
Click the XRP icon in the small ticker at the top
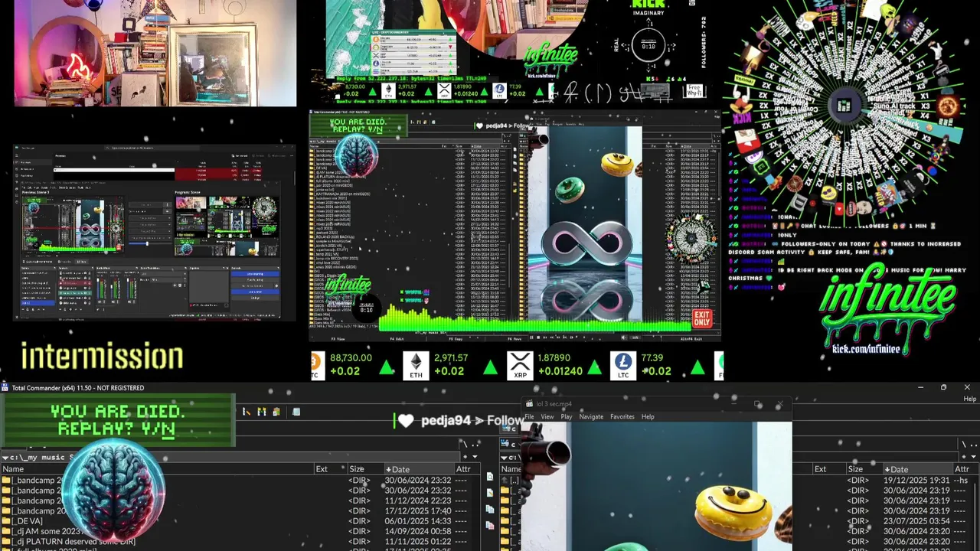click(444, 91)
